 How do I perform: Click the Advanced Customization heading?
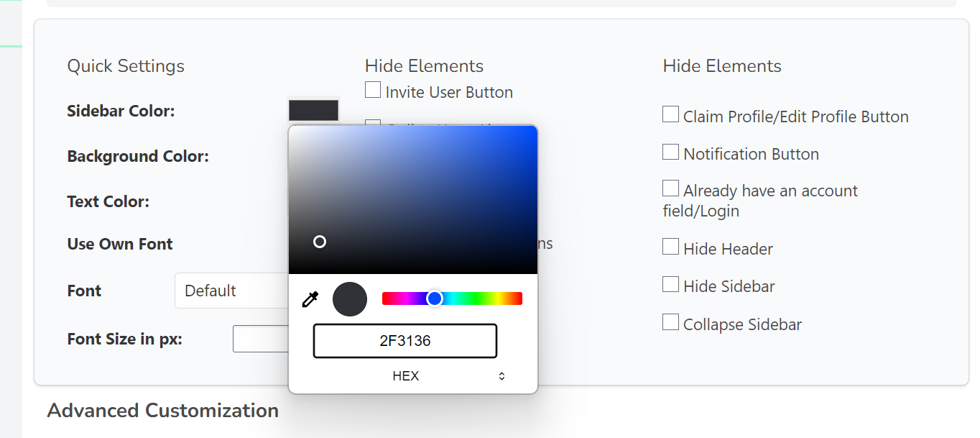coord(163,411)
